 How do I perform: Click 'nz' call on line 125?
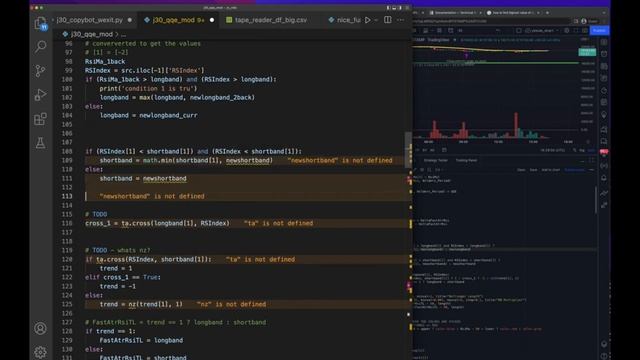132,304
